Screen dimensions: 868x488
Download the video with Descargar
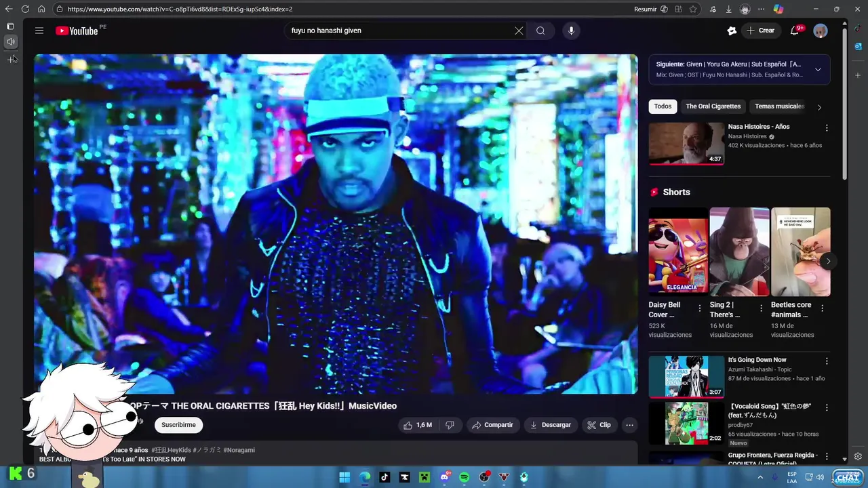coord(551,425)
